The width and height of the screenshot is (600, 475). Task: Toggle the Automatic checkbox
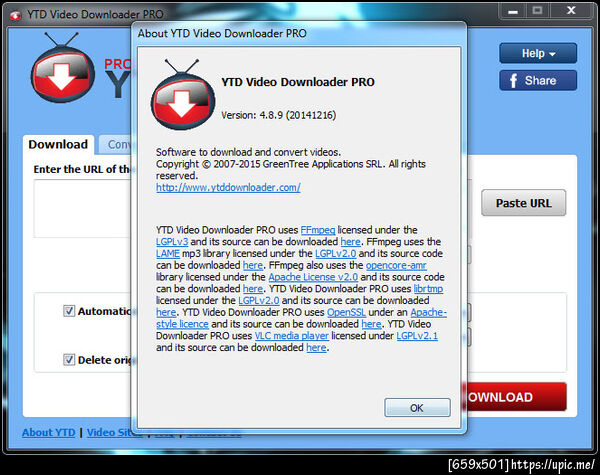pos(69,311)
